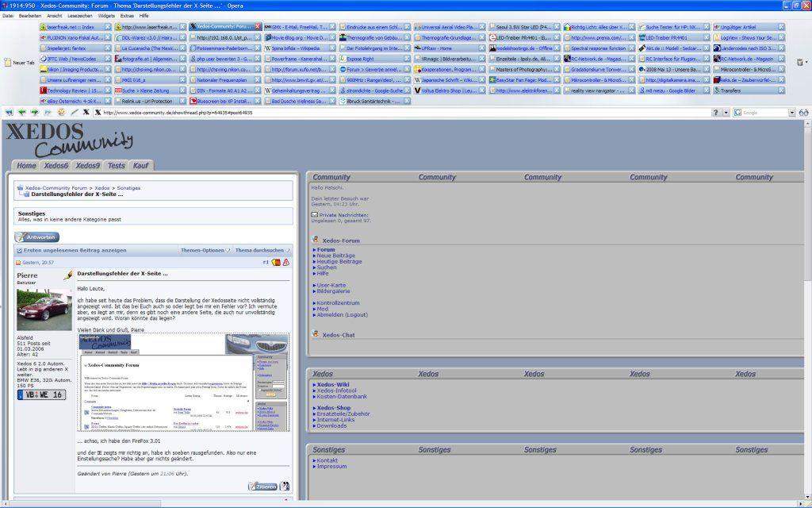Click the private messages envelope icon
This screenshot has height=508, width=812.
click(x=315, y=214)
